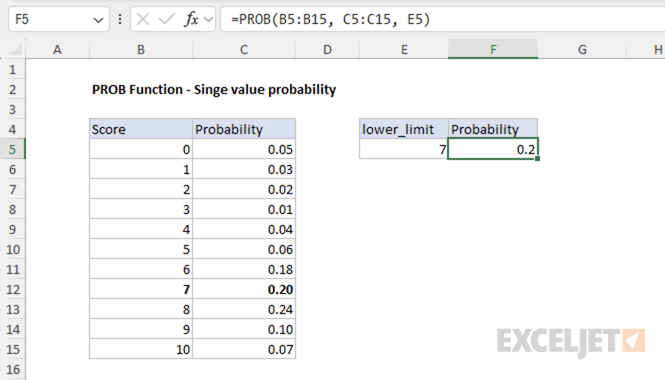This screenshot has width=665, height=380.
Task: Select row 3 header
Action: click(x=13, y=109)
